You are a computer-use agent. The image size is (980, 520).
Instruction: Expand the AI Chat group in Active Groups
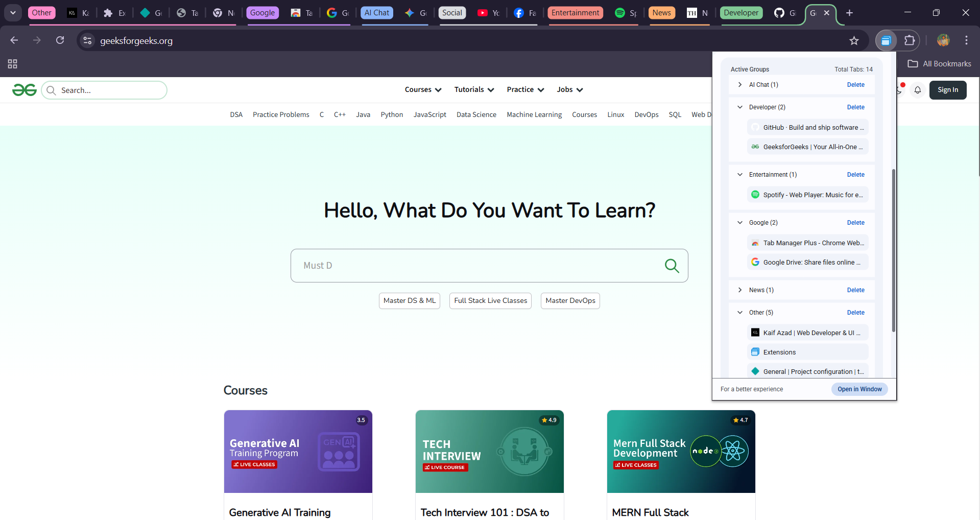point(739,85)
